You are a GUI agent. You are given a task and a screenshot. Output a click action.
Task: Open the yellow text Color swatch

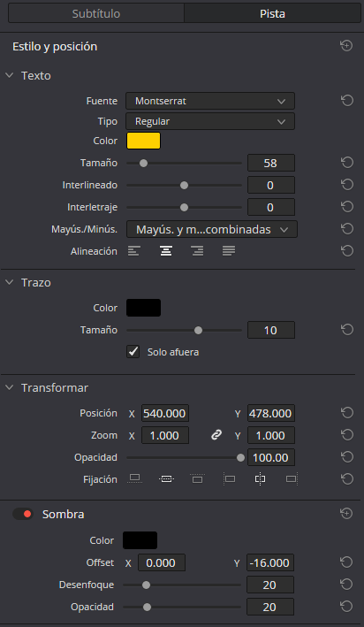(x=143, y=141)
